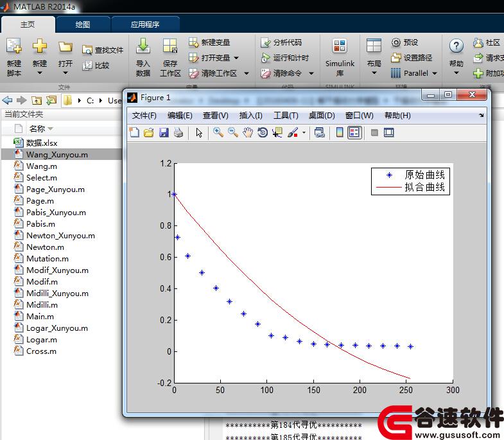Toggle Show Plot Tools and dock icon
The image size is (504, 440).
click(388, 132)
